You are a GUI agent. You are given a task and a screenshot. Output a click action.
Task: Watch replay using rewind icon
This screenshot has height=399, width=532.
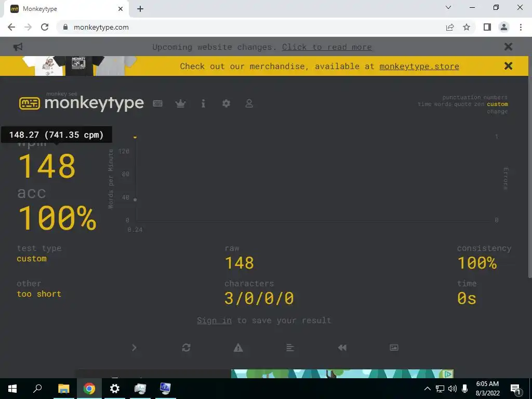342,348
